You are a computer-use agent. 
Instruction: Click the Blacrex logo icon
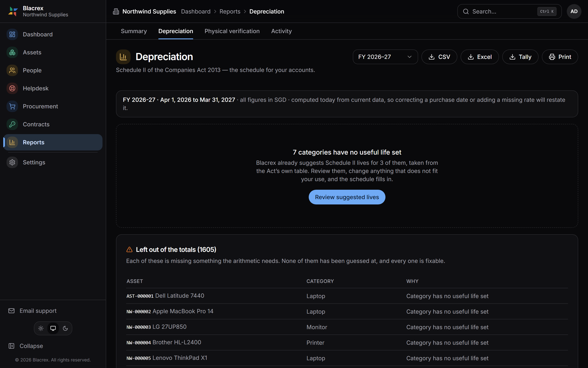point(13,11)
